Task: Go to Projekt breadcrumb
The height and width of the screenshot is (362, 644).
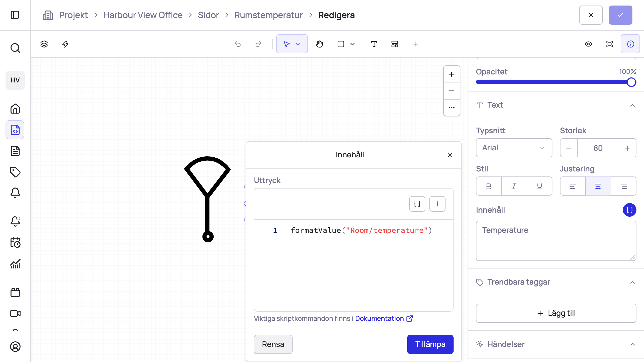Action: pyautogui.click(x=73, y=15)
